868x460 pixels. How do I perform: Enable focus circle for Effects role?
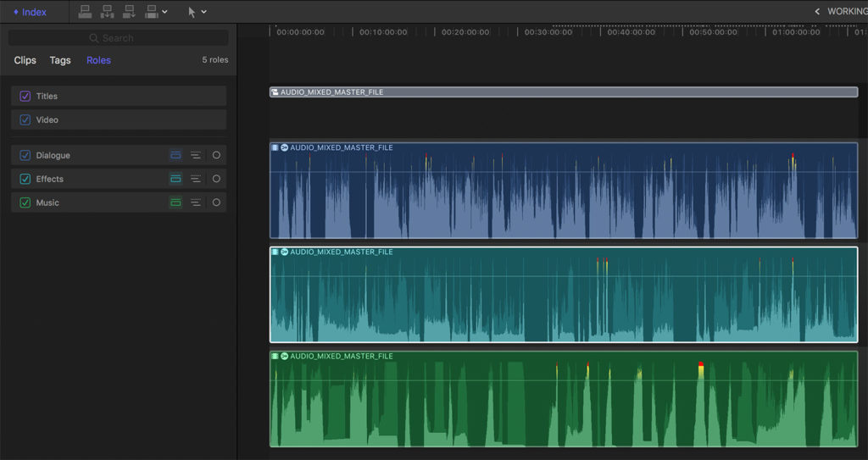pos(216,179)
